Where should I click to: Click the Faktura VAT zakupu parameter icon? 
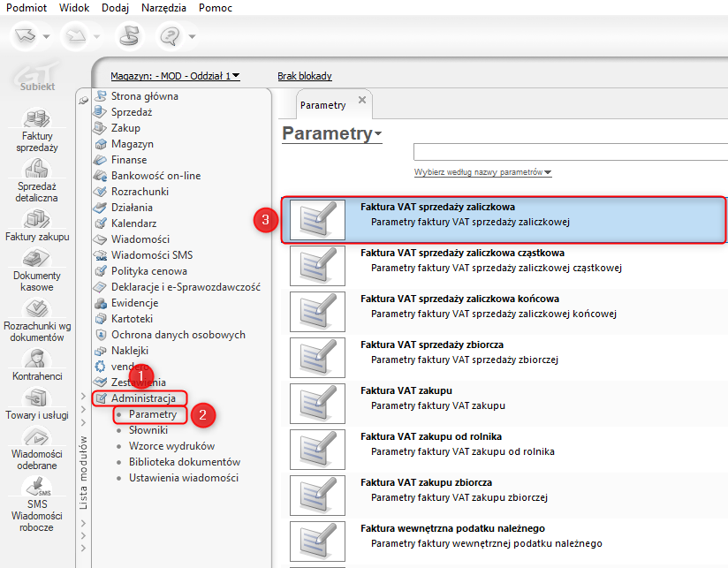317,404
